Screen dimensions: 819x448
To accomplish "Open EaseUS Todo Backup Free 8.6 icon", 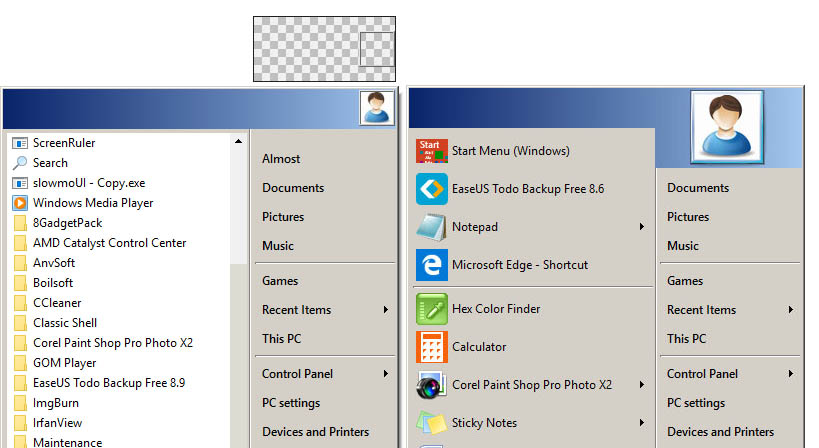I will (432, 189).
